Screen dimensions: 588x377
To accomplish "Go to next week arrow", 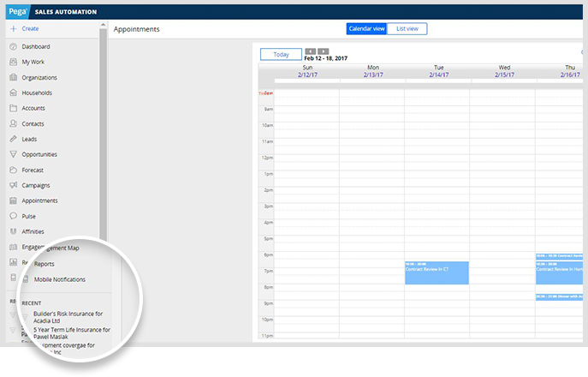I will (323, 51).
